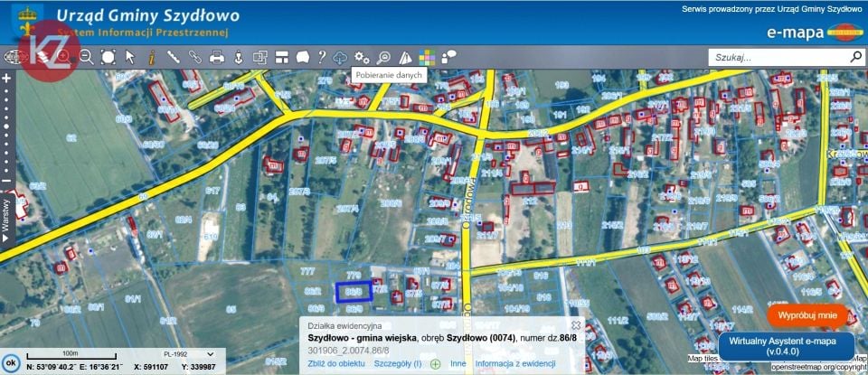Select the distance measure tool
The height and width of the screenshot is (375, 868).
[x=173, y=56]
